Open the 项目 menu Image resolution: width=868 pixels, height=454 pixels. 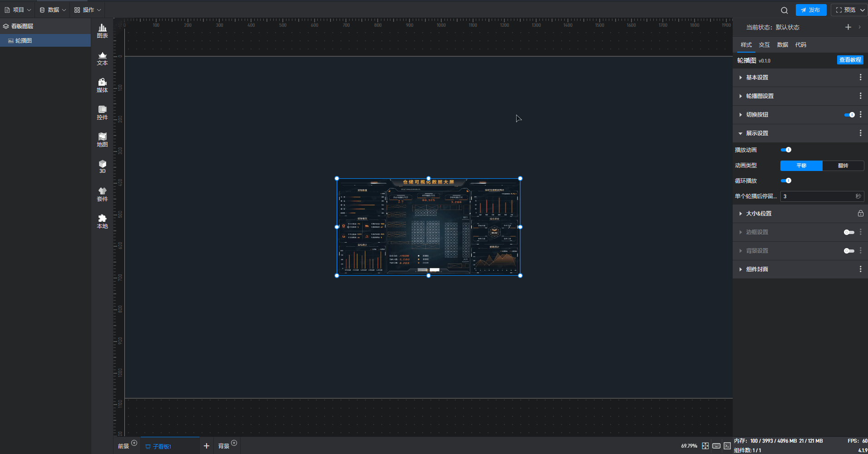coord(18,10)
